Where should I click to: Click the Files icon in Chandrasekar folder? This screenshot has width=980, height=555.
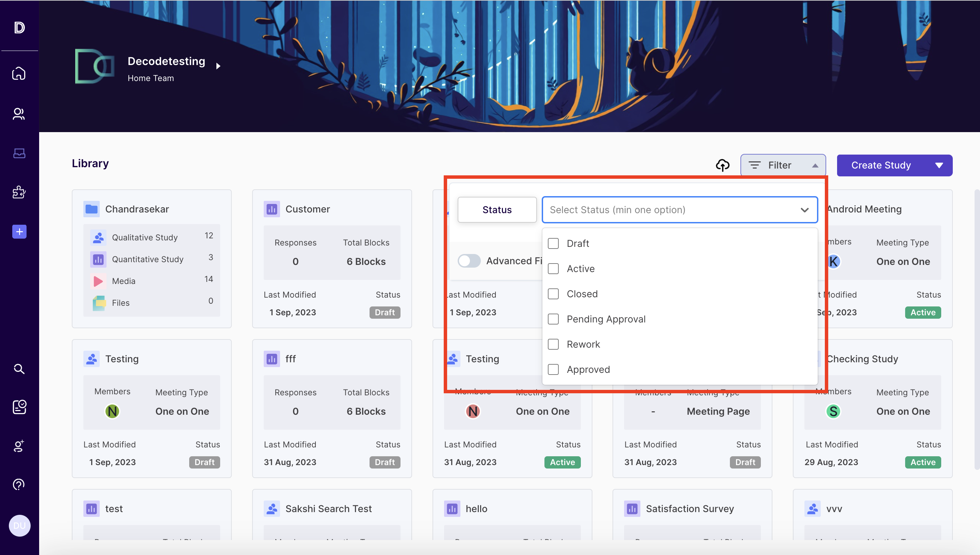pyautogui.click(x=99, y=303)
